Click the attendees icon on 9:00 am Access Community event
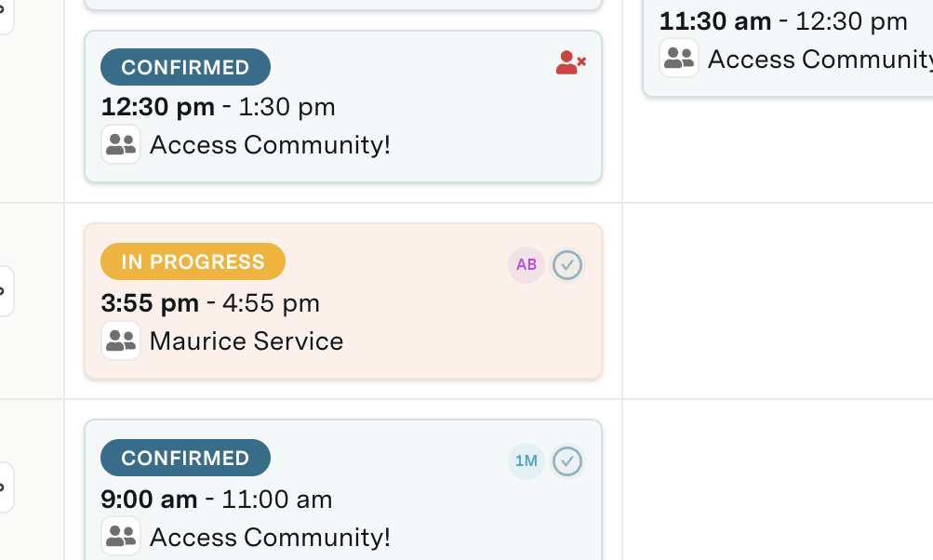The height and width of the screenshot is (560, 933). coord(121,537)
